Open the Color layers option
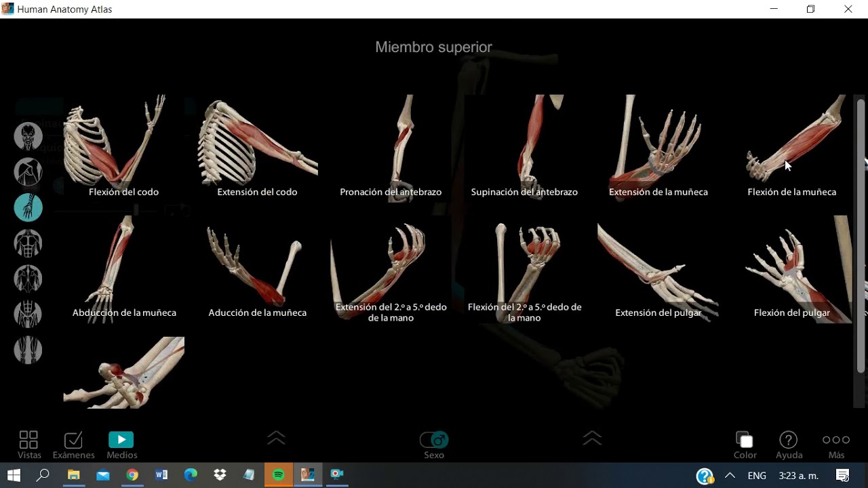 (745, 445)
